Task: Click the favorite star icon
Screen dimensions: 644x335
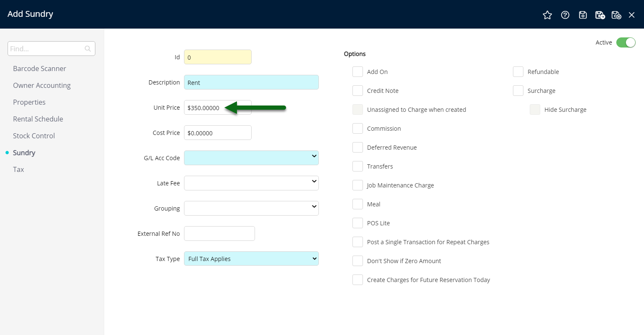Action: 547,15
